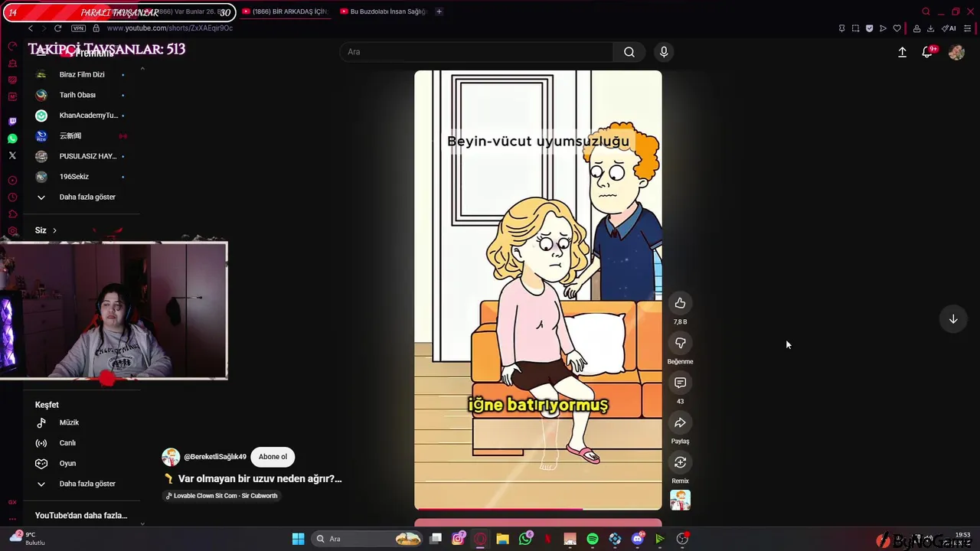This screenshot has width=980, height=551.
Task: Activate voice search microphone icon
Action: pyautogui.click(x=664, y=52)
